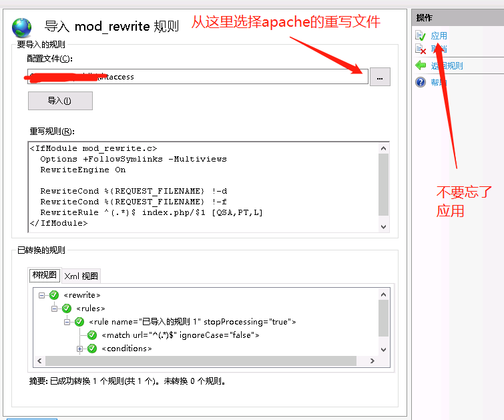Viewport: 504px width, 420px height.
Task: Click the globe icon beside the page title
Action: pos(22,27)
